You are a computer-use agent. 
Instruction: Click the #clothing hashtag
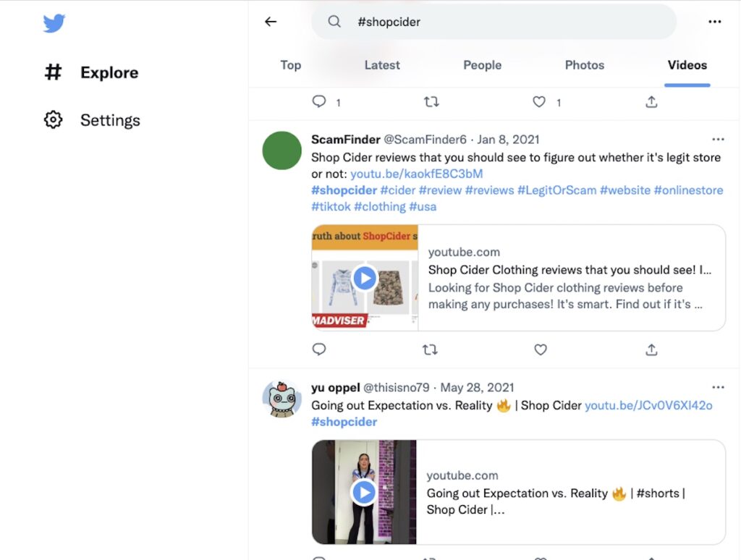pos(380,207)
